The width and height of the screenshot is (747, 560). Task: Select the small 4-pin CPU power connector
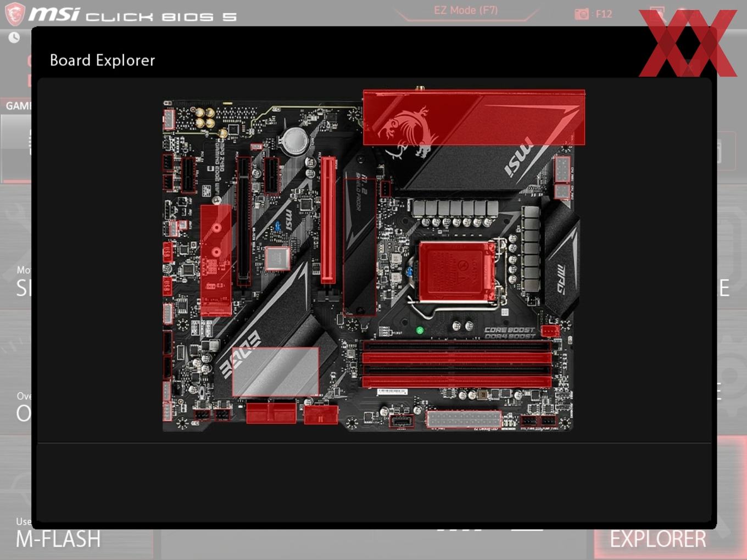(562, 192)
